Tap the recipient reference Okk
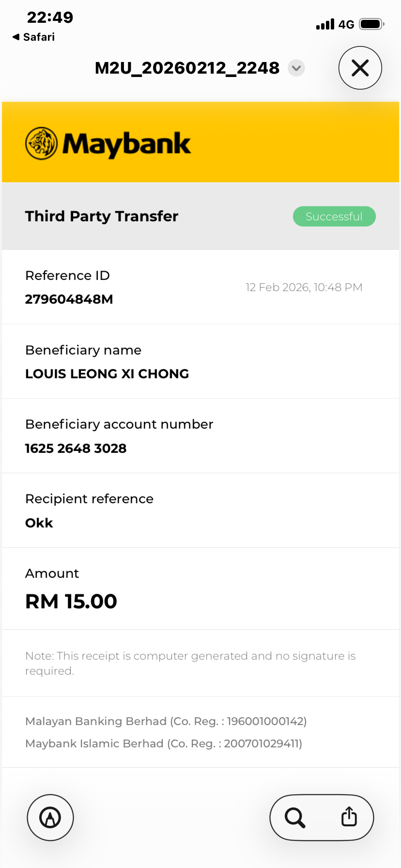401x868 pixels. (x=39, y=523)
